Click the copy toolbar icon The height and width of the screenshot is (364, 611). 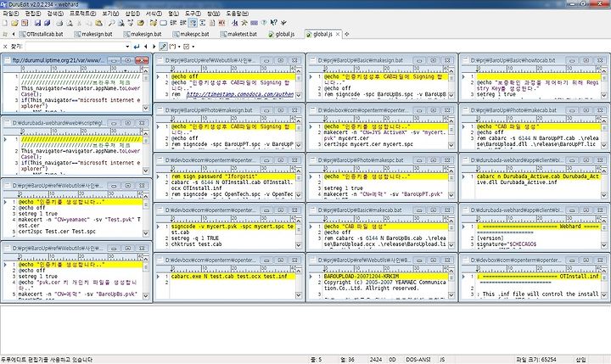[89, 23]
